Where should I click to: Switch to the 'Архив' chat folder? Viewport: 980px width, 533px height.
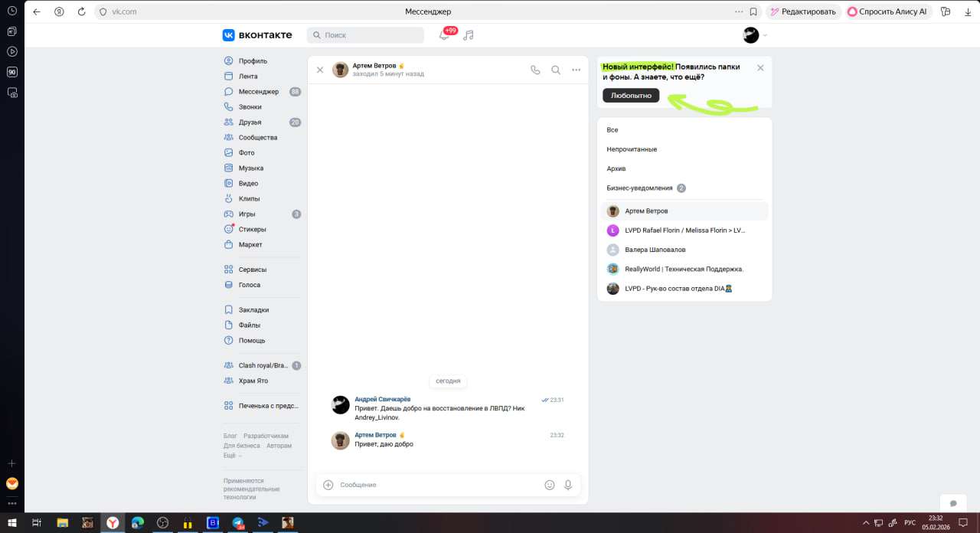pos(616,168)
